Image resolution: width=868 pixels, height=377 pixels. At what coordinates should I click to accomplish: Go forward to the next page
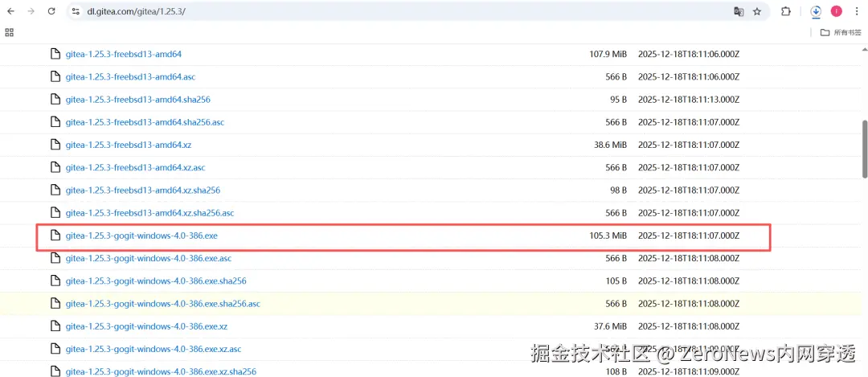pos(31,11)
